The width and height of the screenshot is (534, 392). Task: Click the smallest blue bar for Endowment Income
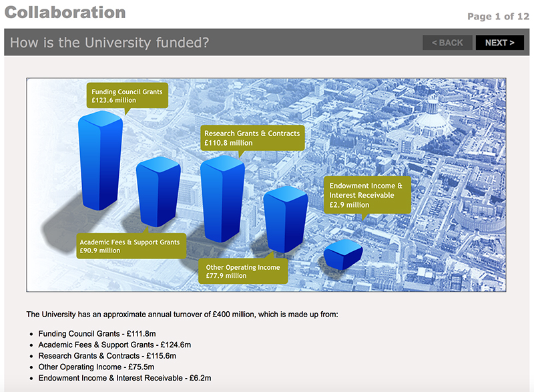[343, 256]
